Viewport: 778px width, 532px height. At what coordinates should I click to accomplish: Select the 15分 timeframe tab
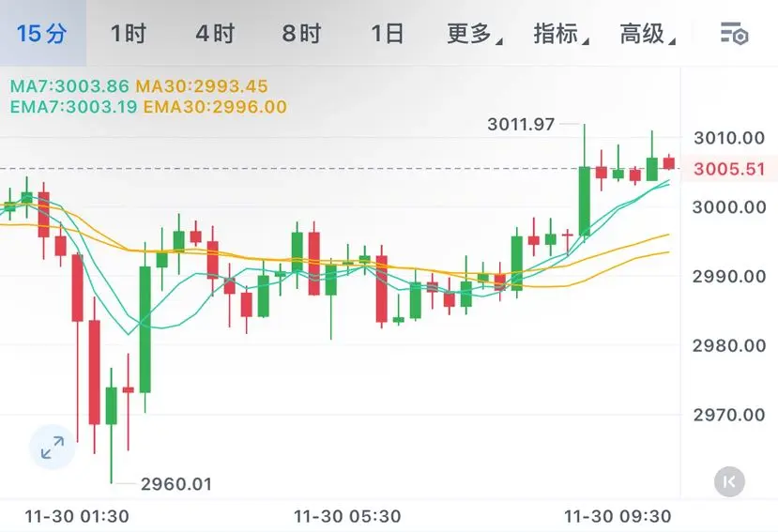click(41, 34)
